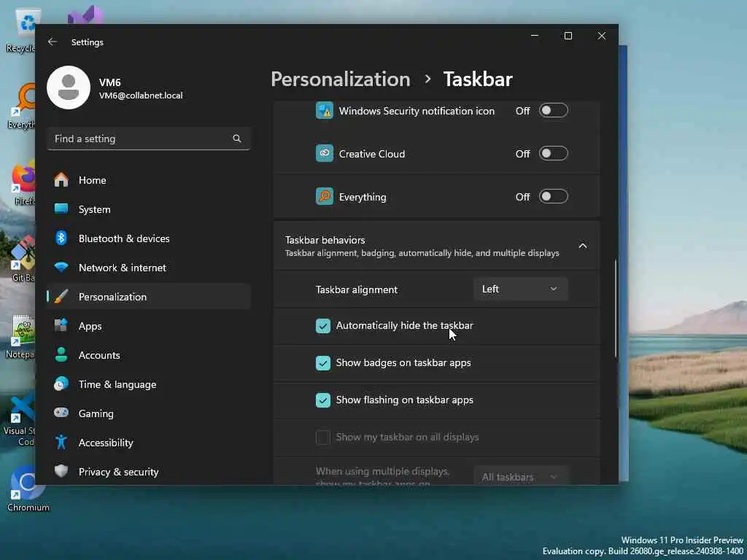747x560 pixels.
Task: Click the Gaming controller icon
Action: click(x=61, y=413)
